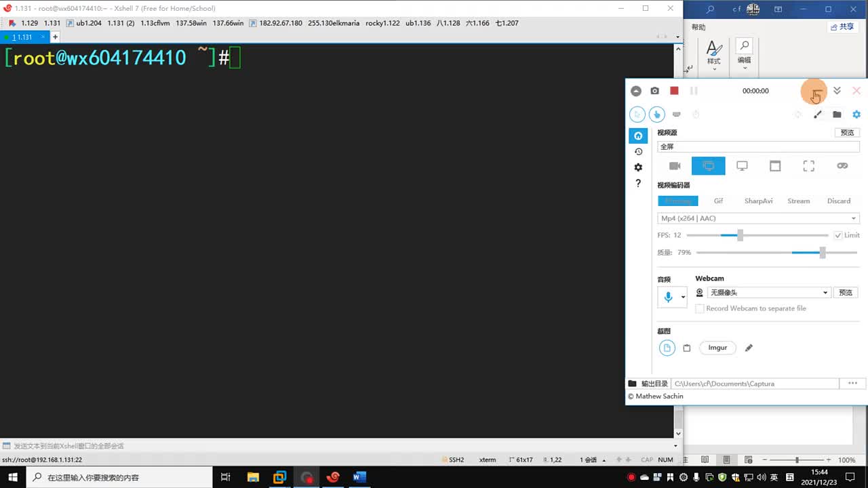The width and height of the screenshot is (868, 488).
Task: Open the recent history sidebar tab
Action: coord(638,152)
